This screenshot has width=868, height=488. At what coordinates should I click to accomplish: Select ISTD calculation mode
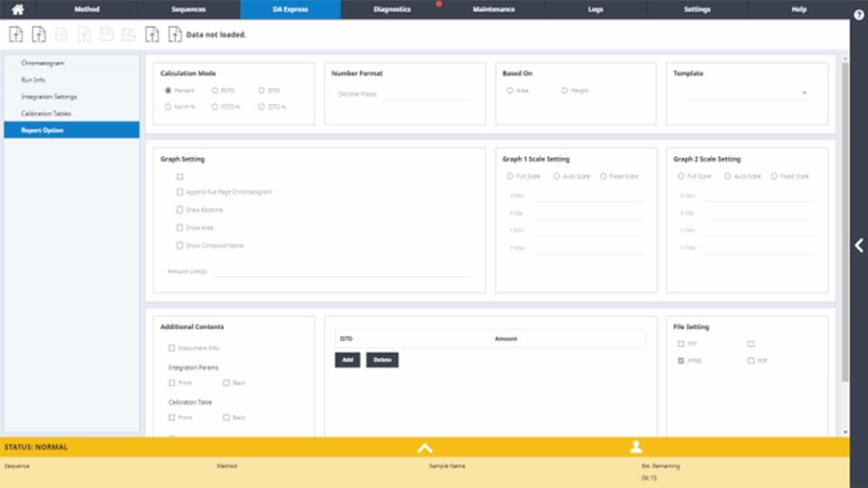coord(261,90)
